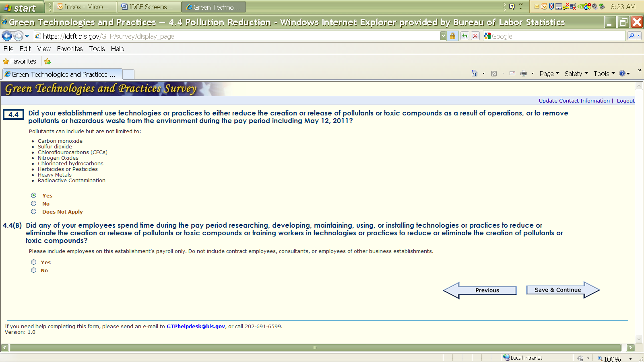Select Yes for question 4.4(B)
The image size is (644, 362).
click(x=34, y=262)
